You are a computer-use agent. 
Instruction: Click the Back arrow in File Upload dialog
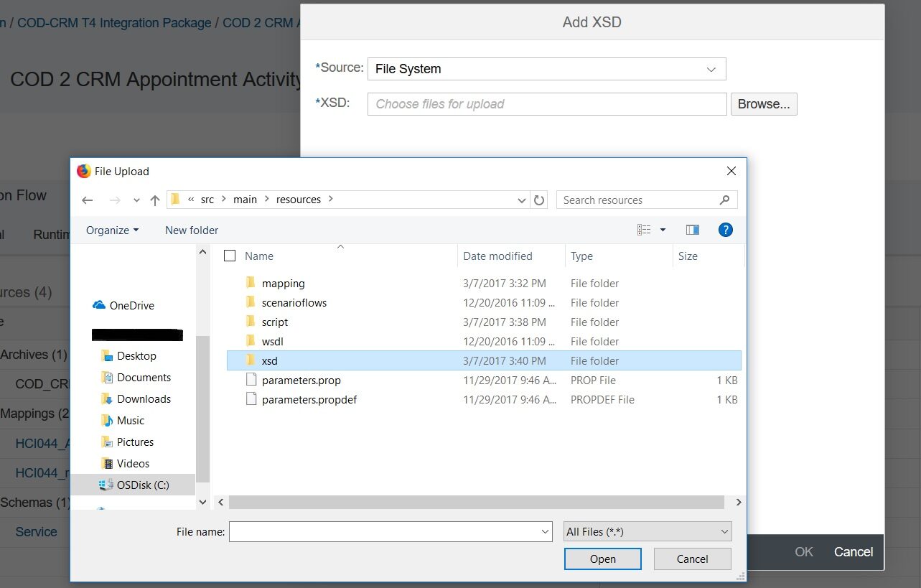tap(88, 200)
